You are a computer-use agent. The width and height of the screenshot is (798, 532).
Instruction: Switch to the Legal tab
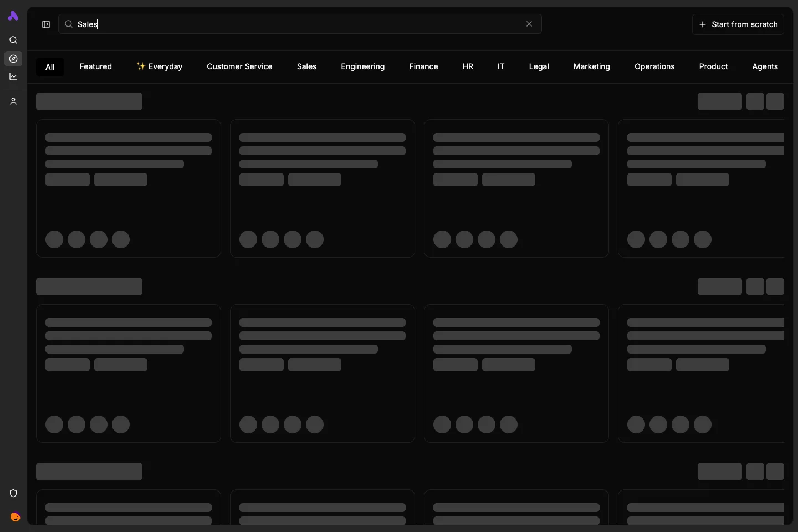point(539,66)
